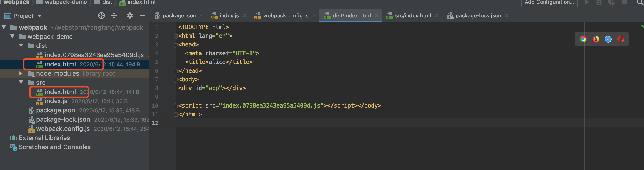Open Project panel settings gear
The image size is (644, 170).
tap(130, 15)
